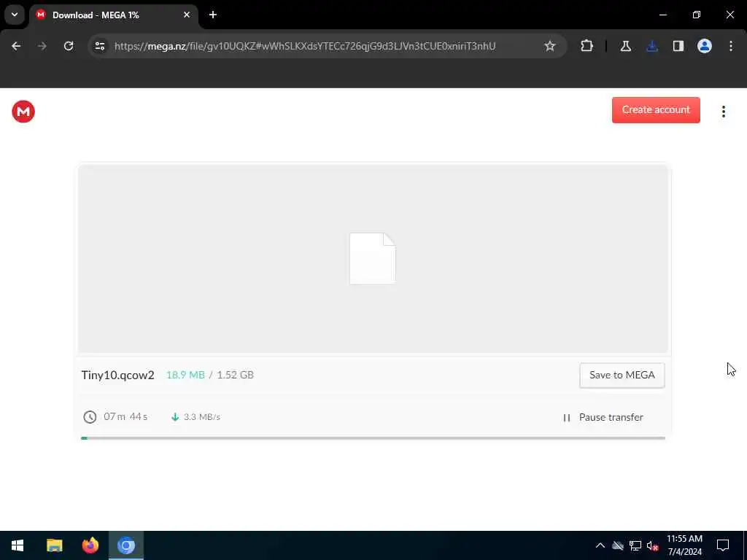Launch Firefox from the taskbar
747x560 pixels.
tap(90, 545)
